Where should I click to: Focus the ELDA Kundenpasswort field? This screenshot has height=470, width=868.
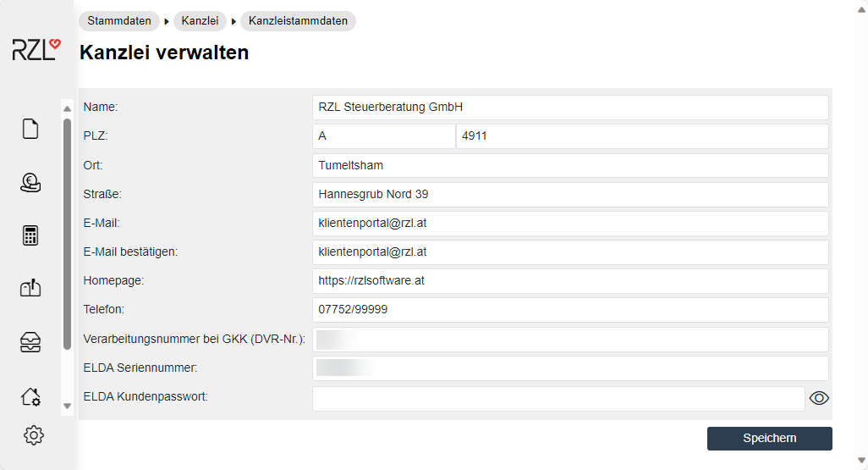558,399
